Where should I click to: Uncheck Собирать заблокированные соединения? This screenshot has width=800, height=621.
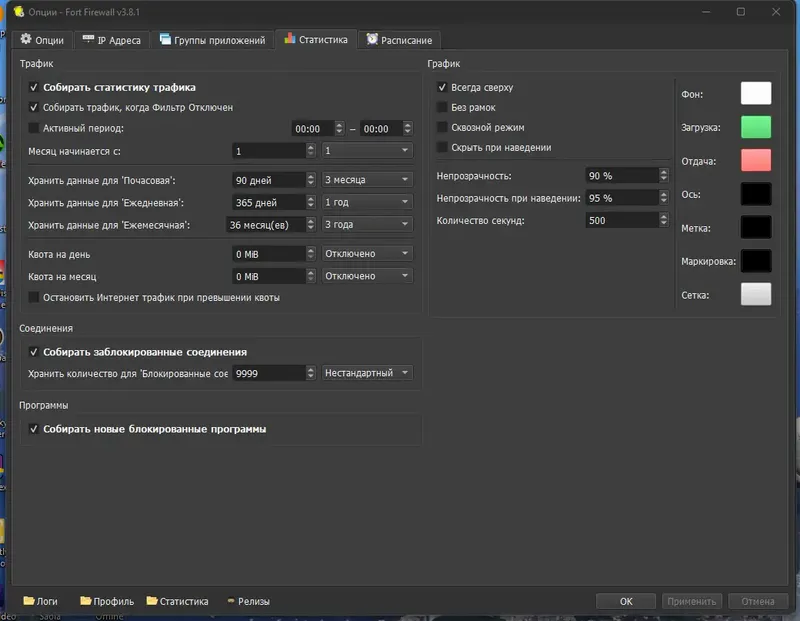[x=34, y=352]
